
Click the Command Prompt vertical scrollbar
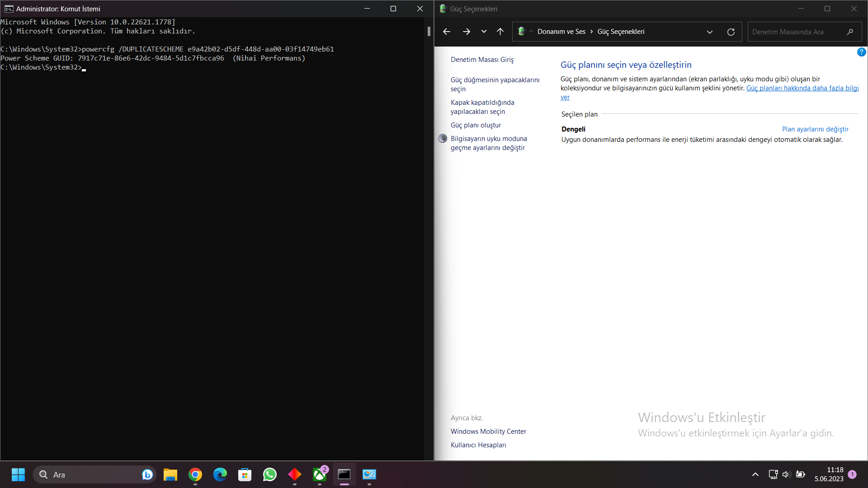tap(429, 31)
